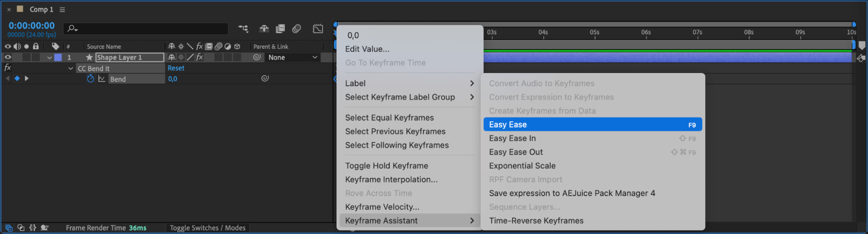
Task: Click the Bend property stopwatch icon
Action: coord(90,79)
